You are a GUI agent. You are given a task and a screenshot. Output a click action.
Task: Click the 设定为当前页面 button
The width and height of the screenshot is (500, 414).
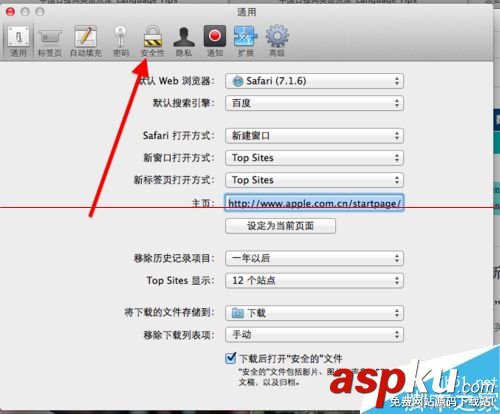click(280, 226)
